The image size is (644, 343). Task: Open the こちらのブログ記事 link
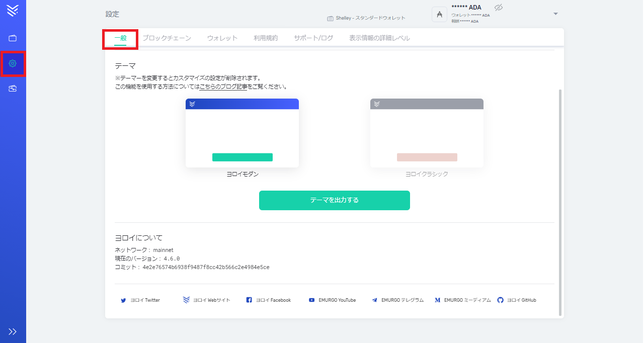pyautogui.click(x=223, y=87)
